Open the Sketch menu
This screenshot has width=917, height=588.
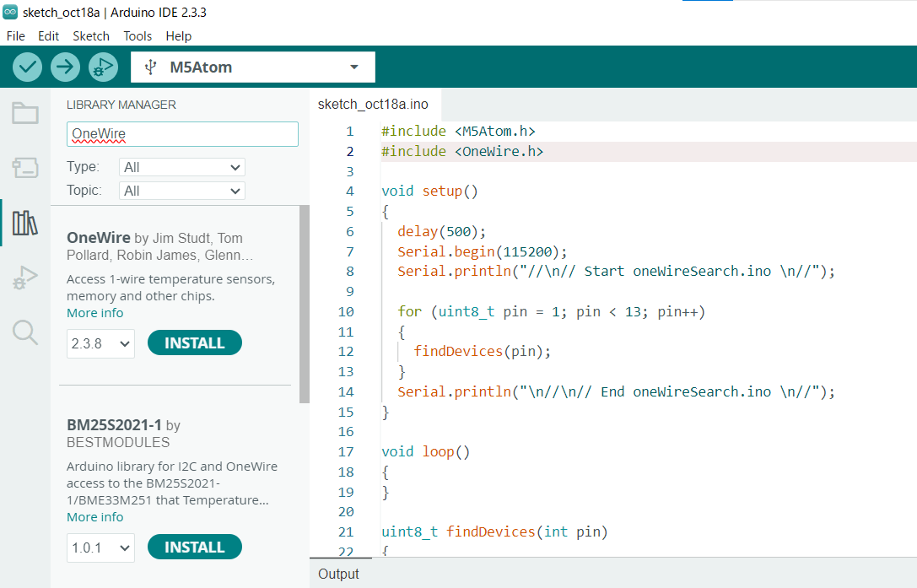point(91,36)
